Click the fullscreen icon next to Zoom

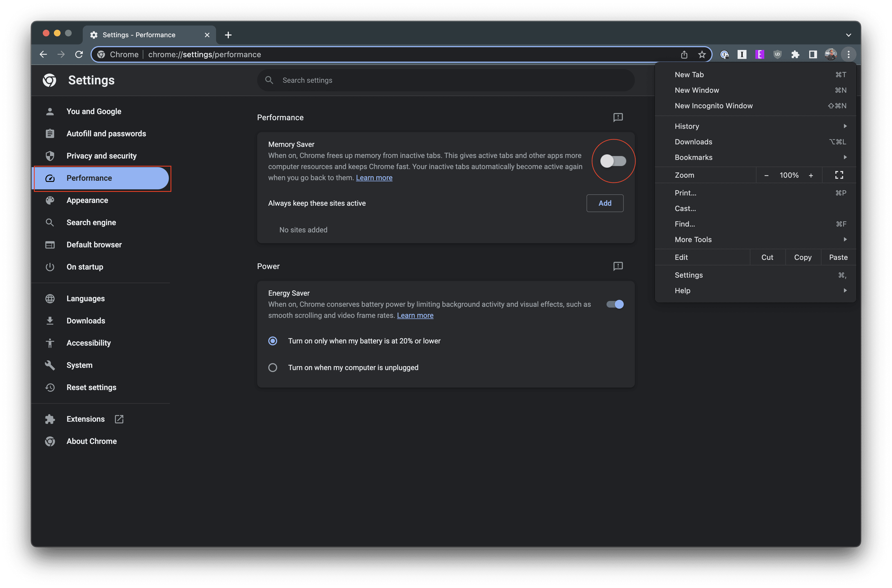coord(839,175)
